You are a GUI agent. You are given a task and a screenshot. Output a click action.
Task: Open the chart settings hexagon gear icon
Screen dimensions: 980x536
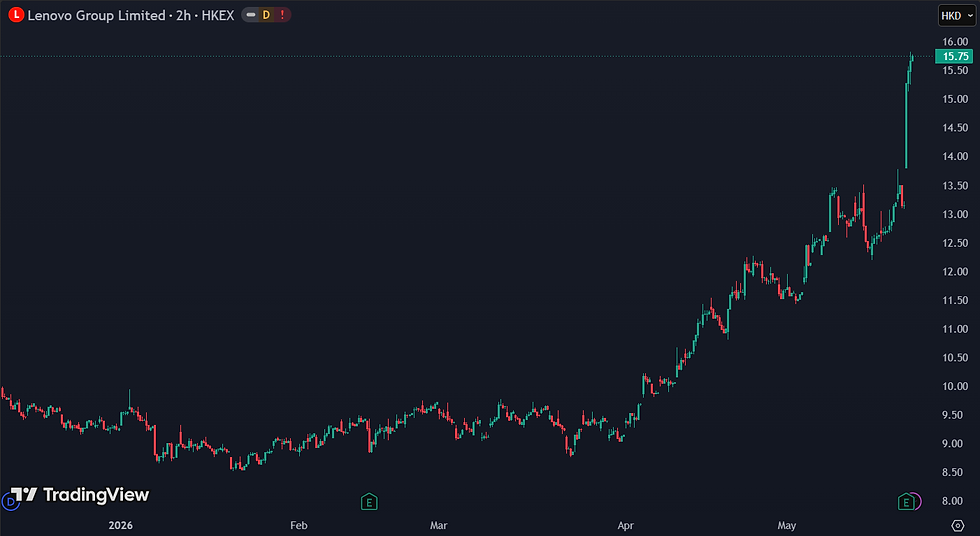click(x=957, y=525)
